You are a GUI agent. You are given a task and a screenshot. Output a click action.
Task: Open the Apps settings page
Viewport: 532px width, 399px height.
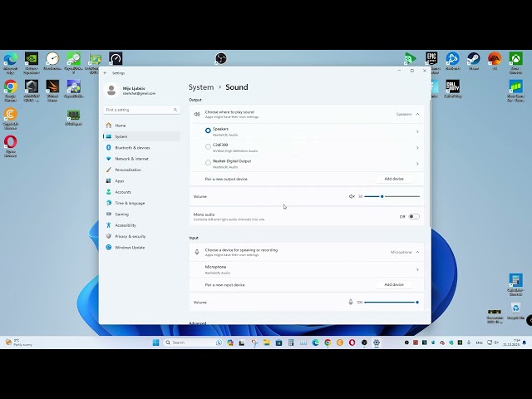(x=141, y=181)
